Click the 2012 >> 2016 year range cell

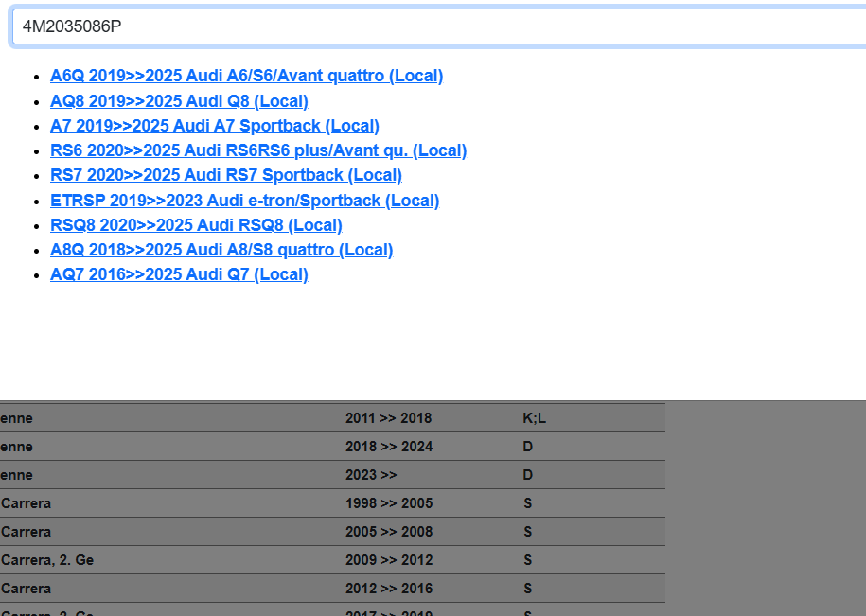click(x=388, y=589)
